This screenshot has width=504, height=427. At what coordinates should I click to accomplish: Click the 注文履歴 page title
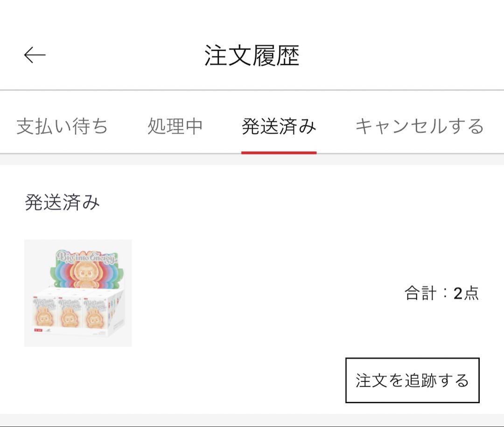[252, 55]
